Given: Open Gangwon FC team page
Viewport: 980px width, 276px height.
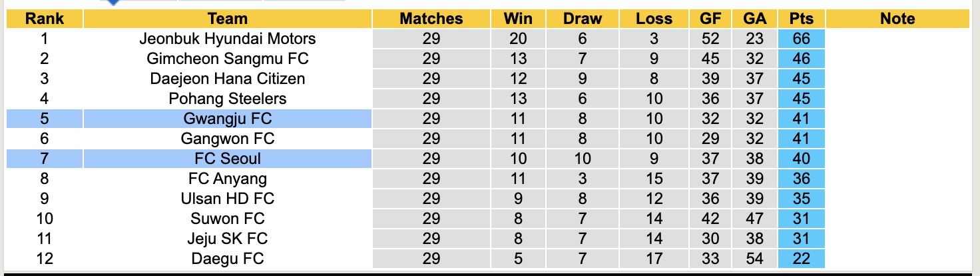Looking at the screenshot, I should 227,139.
